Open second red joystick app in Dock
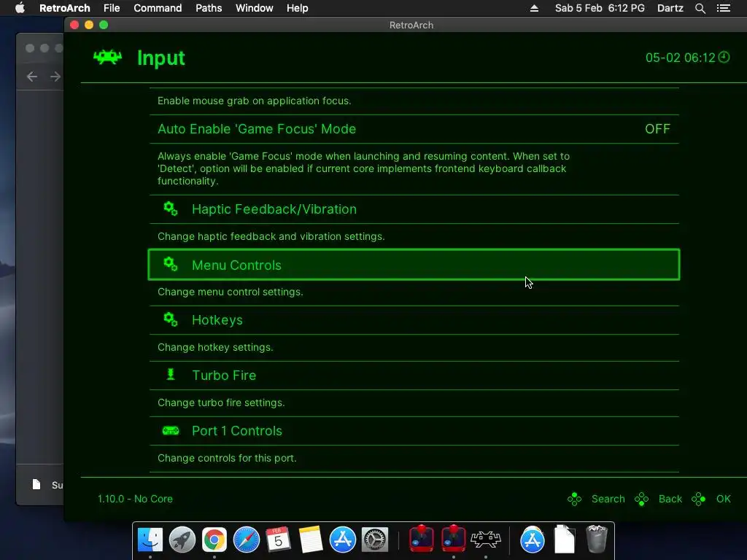This screenshot has width=747, height=560. [x=454, y=539]
